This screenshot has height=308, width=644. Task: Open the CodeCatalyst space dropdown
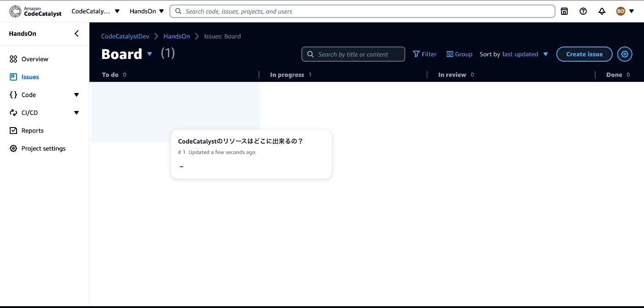coord(96,11)
